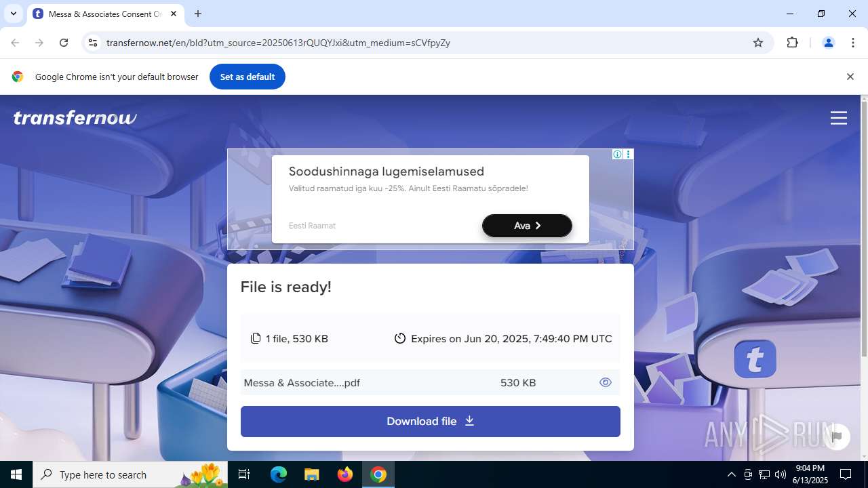Image resolution: width=868 pixels, height=488 pixels.
Task: View site information icon in address bar
Action: click(93, 43)
